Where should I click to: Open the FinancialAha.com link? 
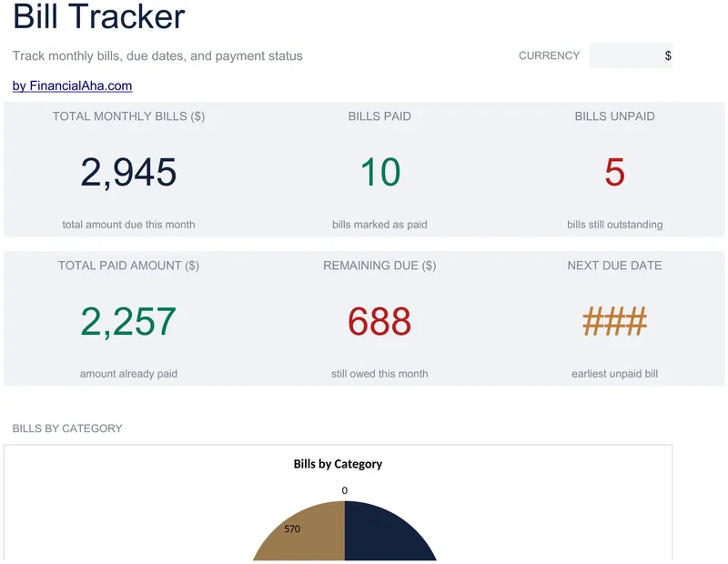(x=72, y=86)
